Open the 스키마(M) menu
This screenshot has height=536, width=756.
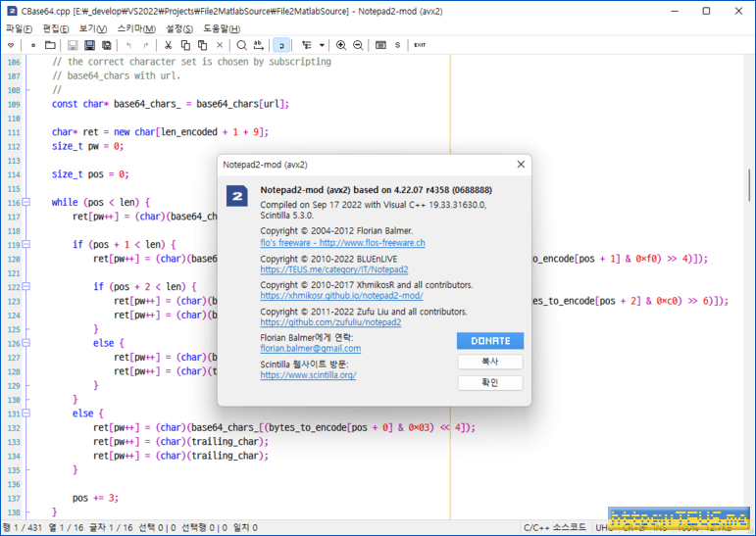pos(136,29)
